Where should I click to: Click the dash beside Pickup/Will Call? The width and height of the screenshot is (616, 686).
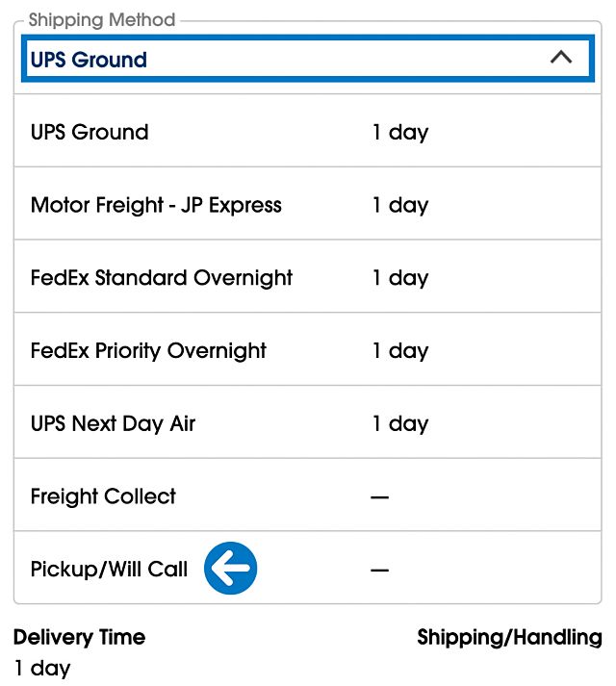tap(379, 571)
